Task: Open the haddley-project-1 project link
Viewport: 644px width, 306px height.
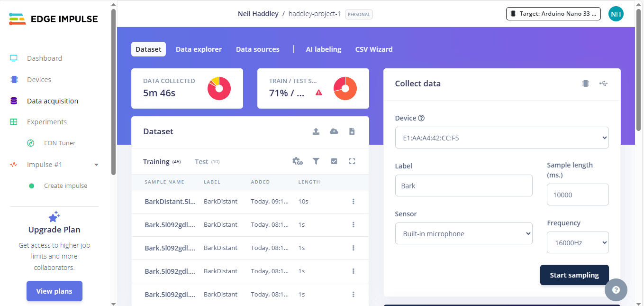Action: coord(315,14)
